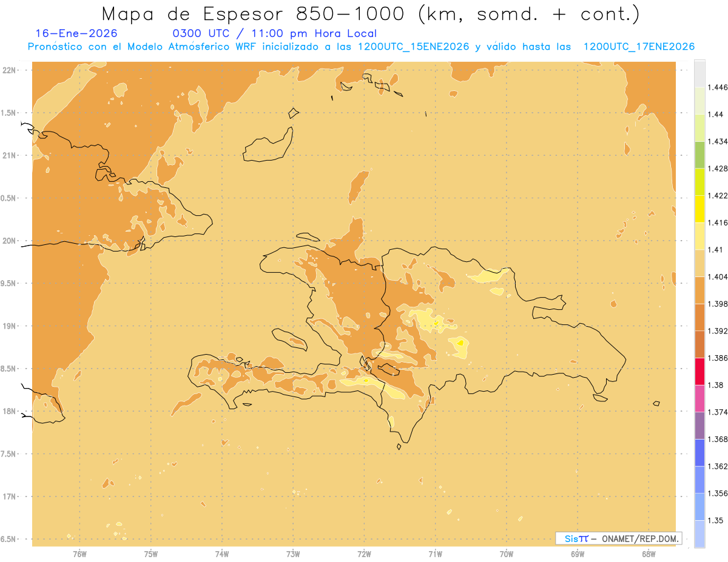This screenshot has height=562, width=728.
Task: Click the colorbar value '1.368'
Action: 718,439
